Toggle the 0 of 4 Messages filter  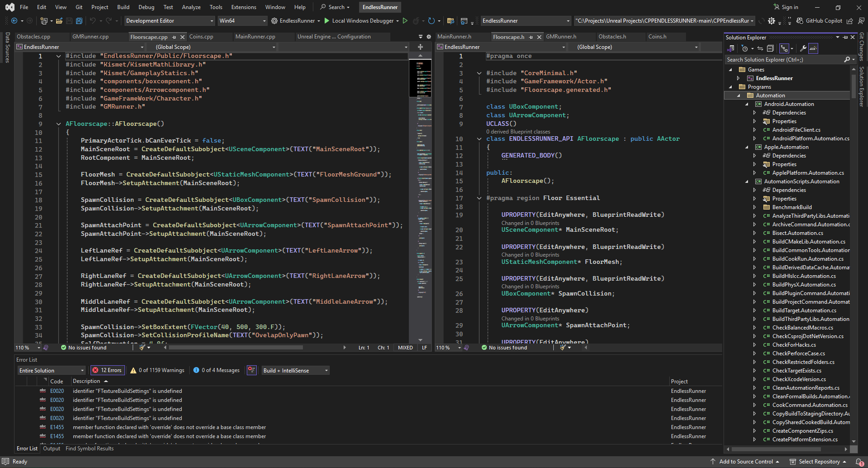coord(216,370)
